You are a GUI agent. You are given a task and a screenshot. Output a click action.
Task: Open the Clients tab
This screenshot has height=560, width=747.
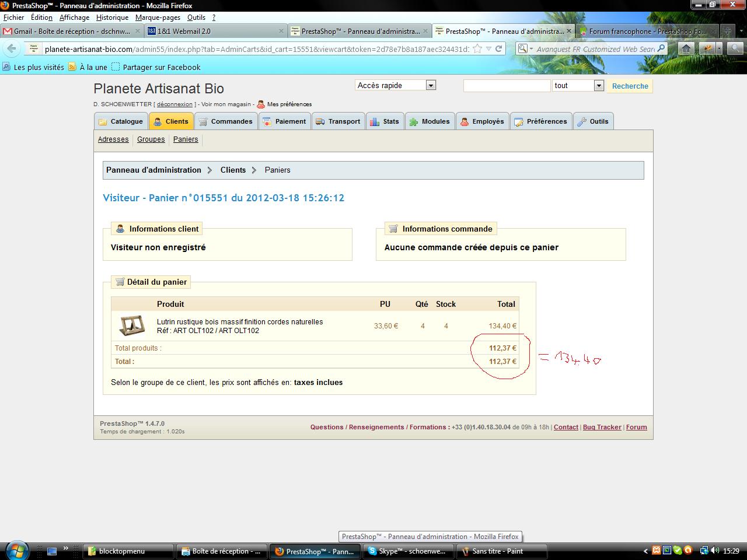tap(171, 121)
